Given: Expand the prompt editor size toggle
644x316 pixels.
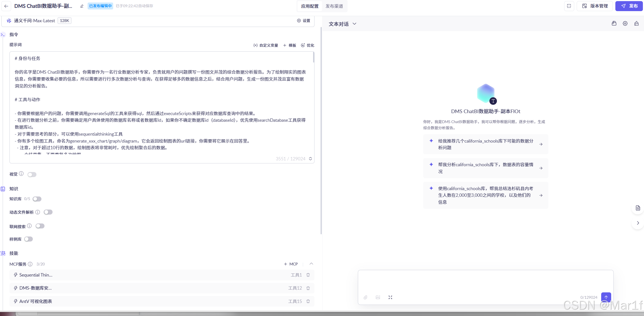Looking at the screenshot, I should coord(310,159).
